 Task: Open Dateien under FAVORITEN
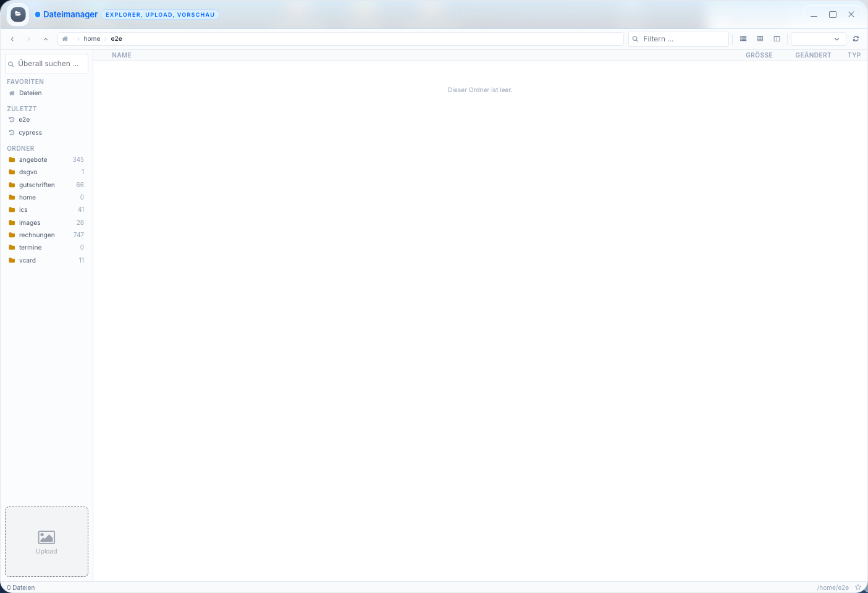pos(30,93)
